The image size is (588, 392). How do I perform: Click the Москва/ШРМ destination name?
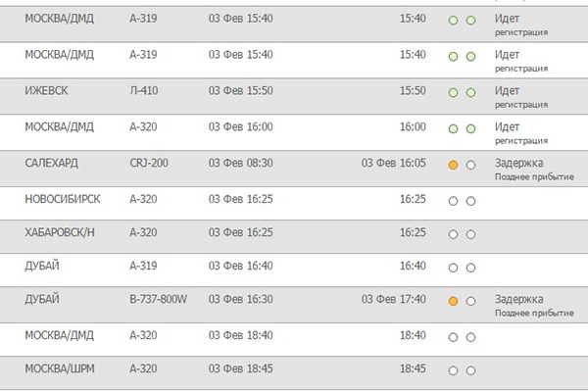[60, 368]
